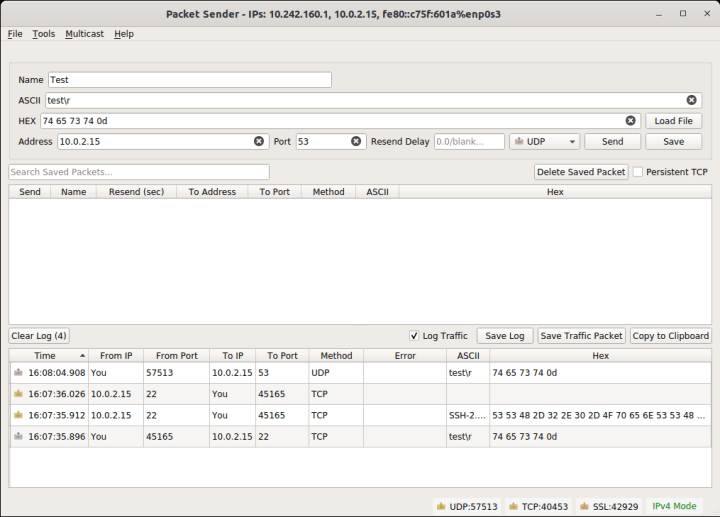720x517 pixels.
Task: Click the traffic log To IP header
Action: tap(233, 355)
